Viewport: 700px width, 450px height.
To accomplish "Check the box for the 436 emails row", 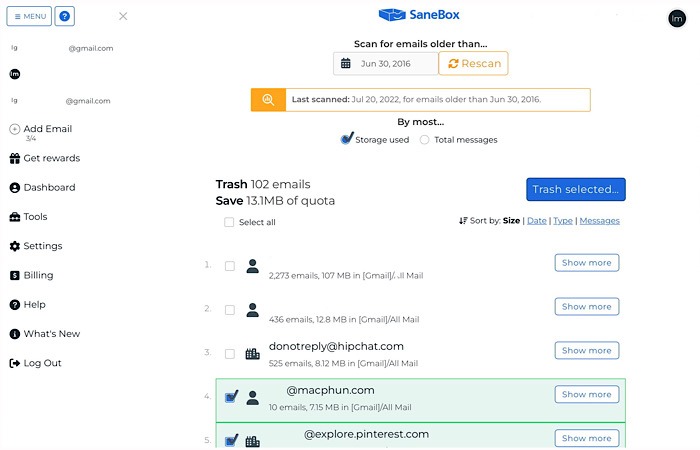I will (x=230, y=310).
